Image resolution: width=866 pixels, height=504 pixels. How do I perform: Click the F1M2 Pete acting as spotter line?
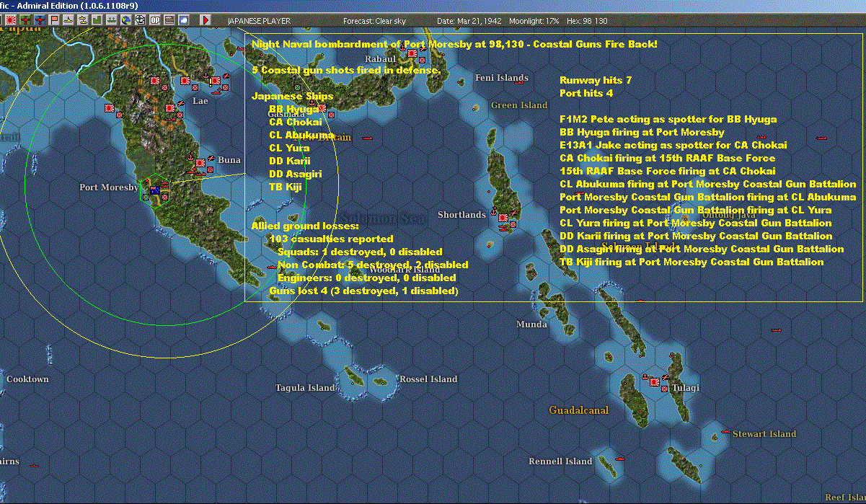[x=668, y=120]
